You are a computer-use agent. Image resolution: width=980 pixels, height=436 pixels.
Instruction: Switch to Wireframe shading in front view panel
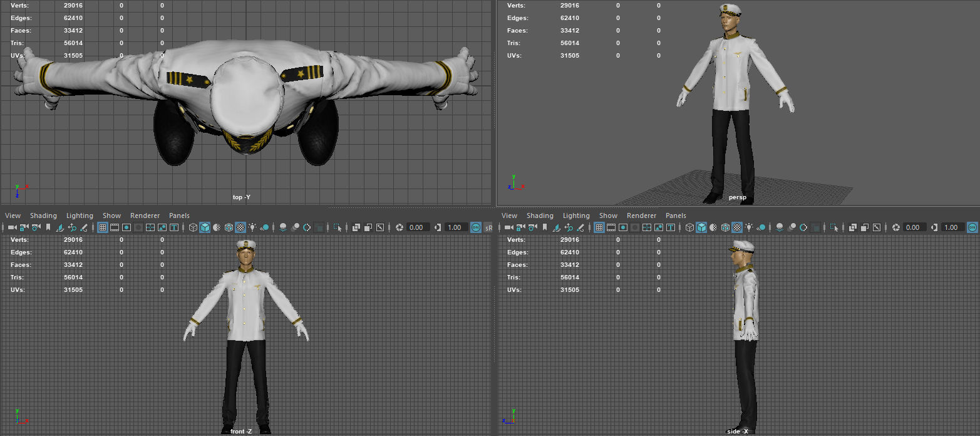pos(193,227)
